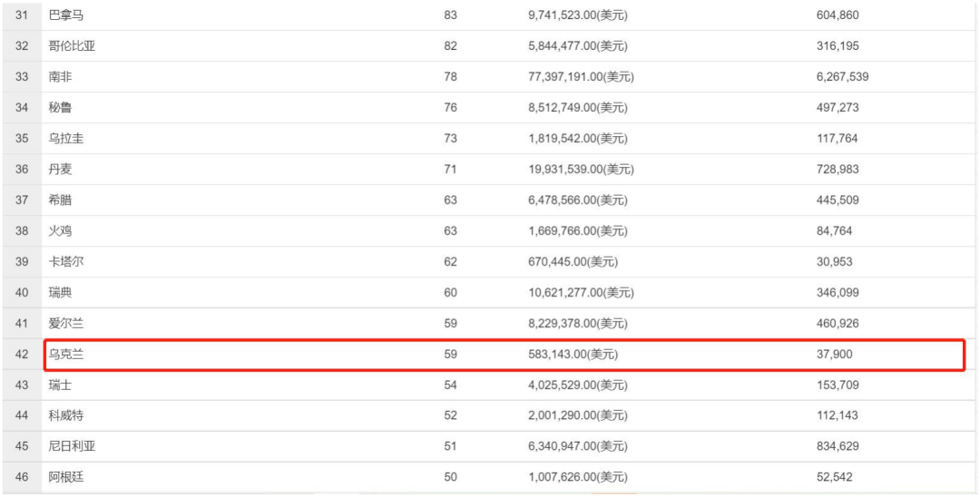Click rank number 36

22,170
